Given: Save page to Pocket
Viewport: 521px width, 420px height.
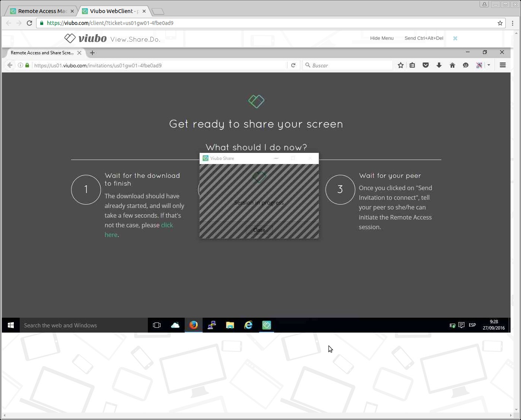Looking at the screenshot, I should [426, 65].
